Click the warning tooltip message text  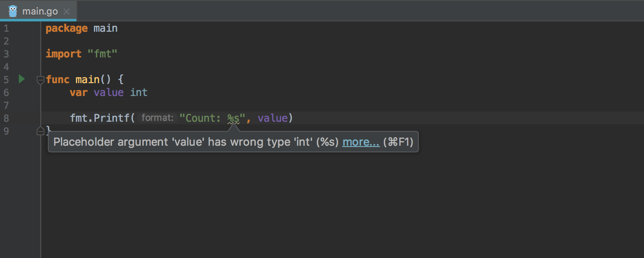[x=196, y=142]
